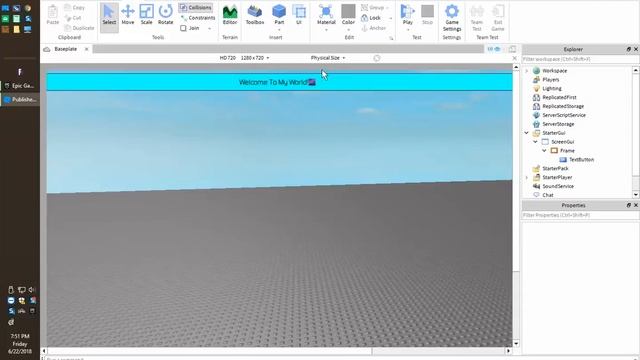Open the Join options dropdown arrow
The width and height of the screenshot is (640, 360).
pyautogui.click(x=210, y=29)
